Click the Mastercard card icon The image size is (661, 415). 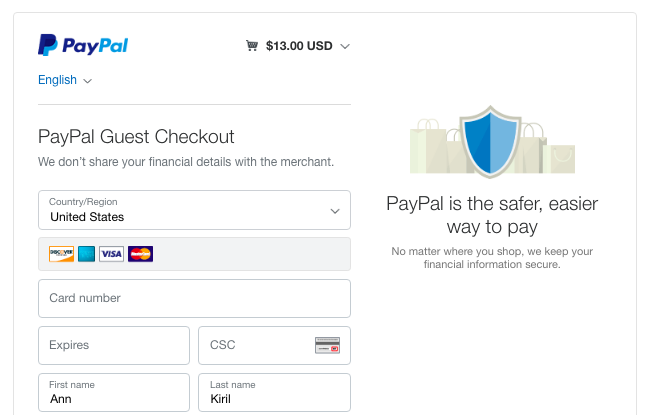pyautogui.click(x=141, y=254)
